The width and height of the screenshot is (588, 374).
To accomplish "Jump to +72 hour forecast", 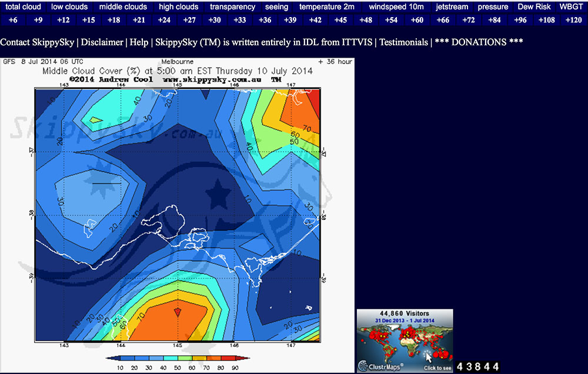I will coord(469,20).
